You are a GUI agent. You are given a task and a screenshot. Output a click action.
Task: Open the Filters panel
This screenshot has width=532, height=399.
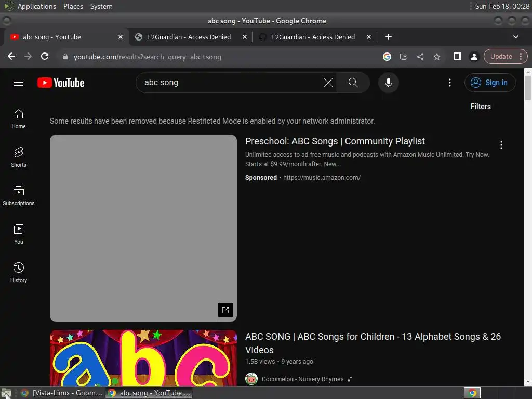pos(481,107)
